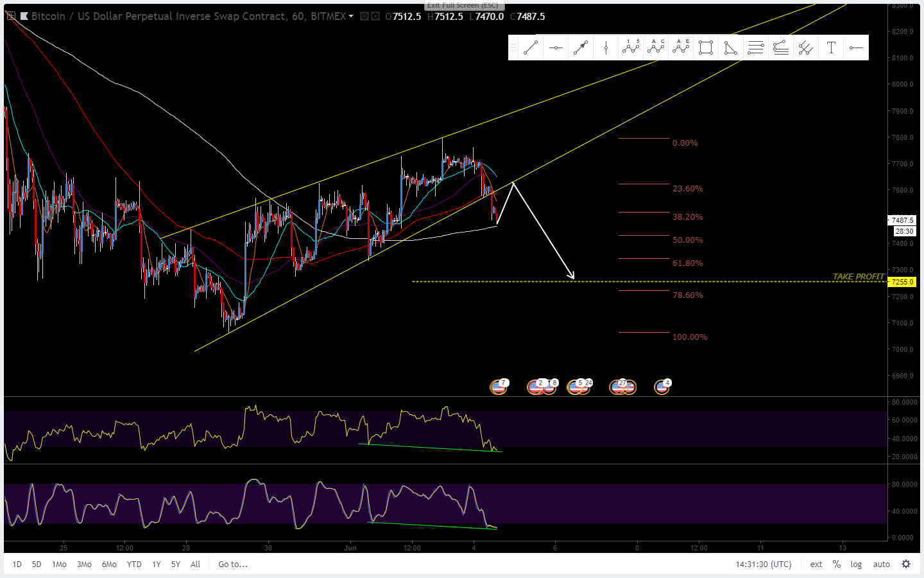
Task: Pick the Elliott 1-5 wave pattern tool
Action: (x=631, y=48)
